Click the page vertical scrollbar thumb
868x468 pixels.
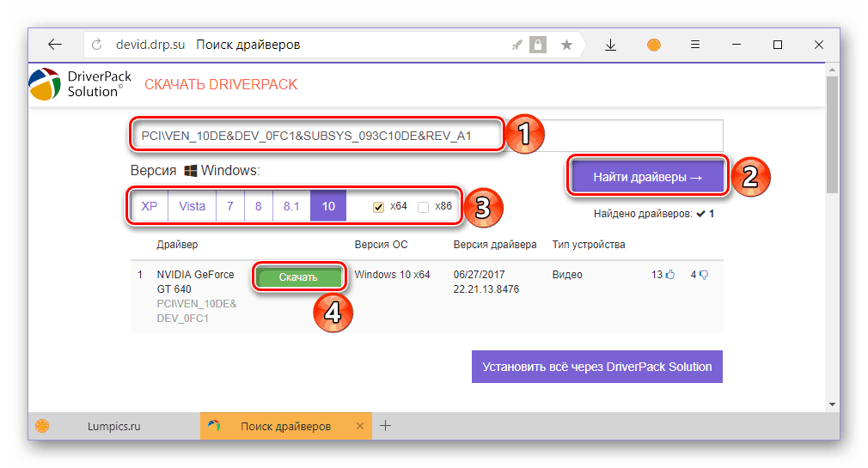(x=833, y=135)
